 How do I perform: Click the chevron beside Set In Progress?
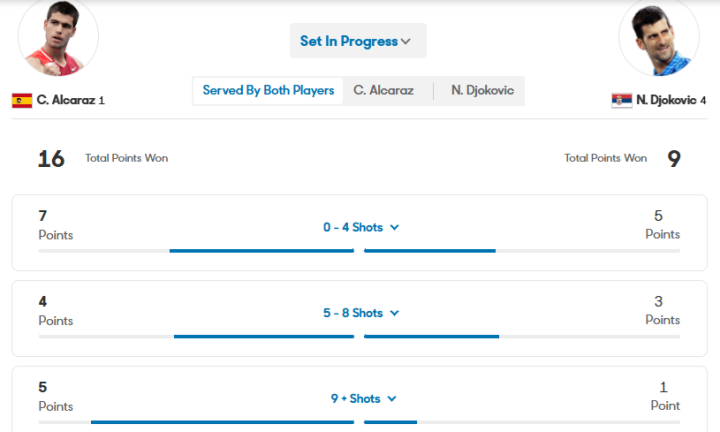point(406,42)
